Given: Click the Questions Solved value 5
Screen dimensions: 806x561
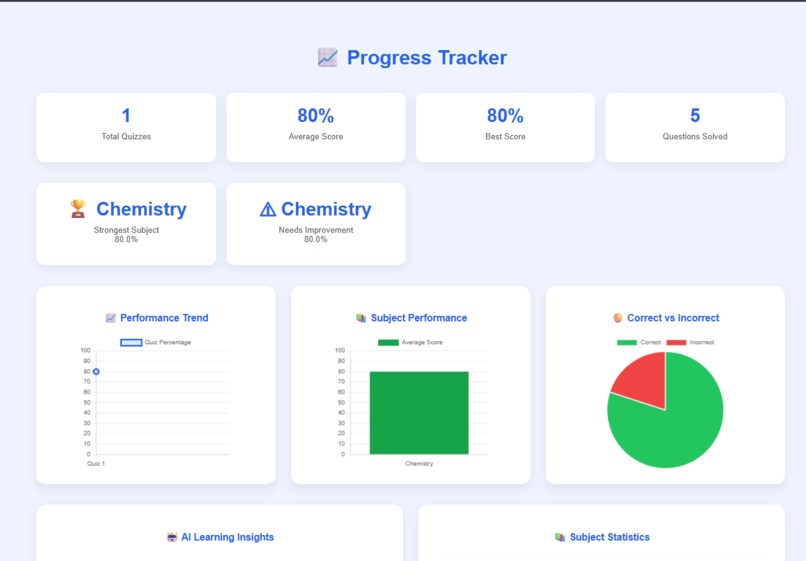Looking at the screenshot, I should coord(695,116).
